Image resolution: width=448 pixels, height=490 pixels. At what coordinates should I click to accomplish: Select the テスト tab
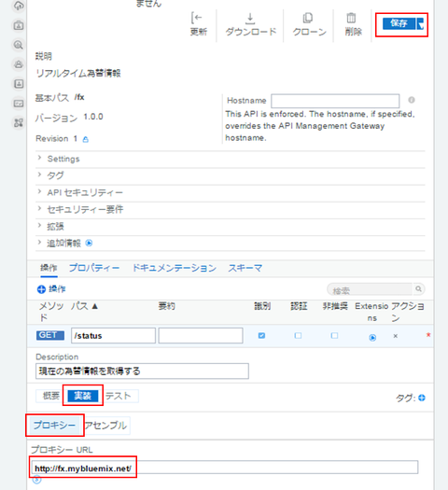coord(119,396)
